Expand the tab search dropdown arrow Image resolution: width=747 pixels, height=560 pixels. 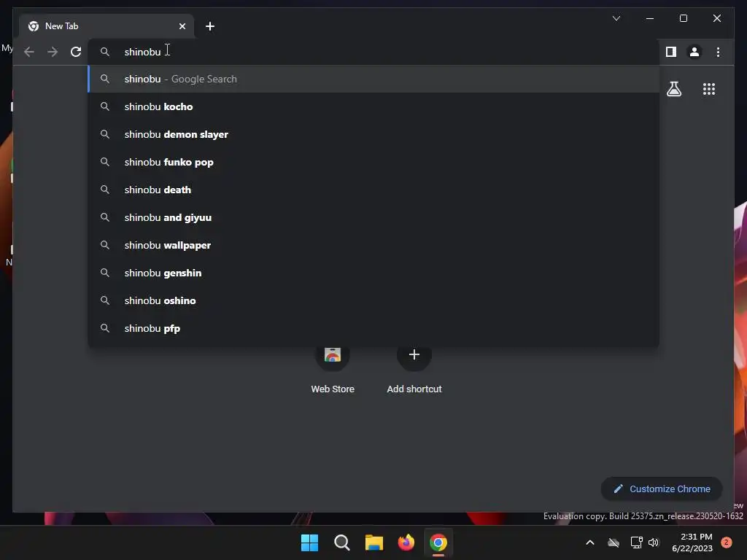[616, 18]
